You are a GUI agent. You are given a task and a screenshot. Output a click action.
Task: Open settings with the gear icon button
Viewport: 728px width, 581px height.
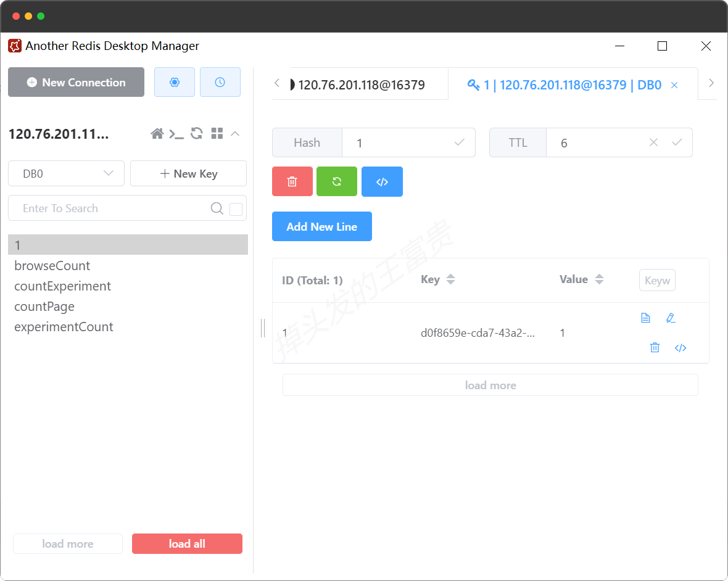point(174,82)
